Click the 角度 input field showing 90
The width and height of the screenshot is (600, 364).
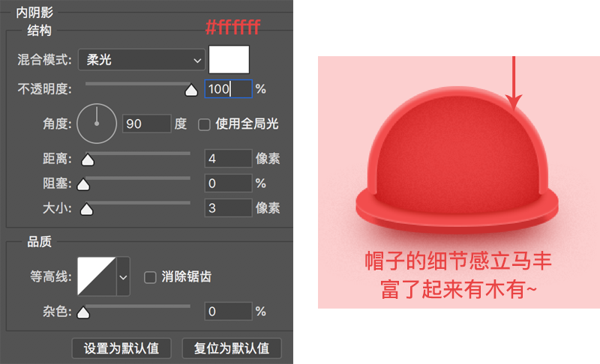point(146,124)
